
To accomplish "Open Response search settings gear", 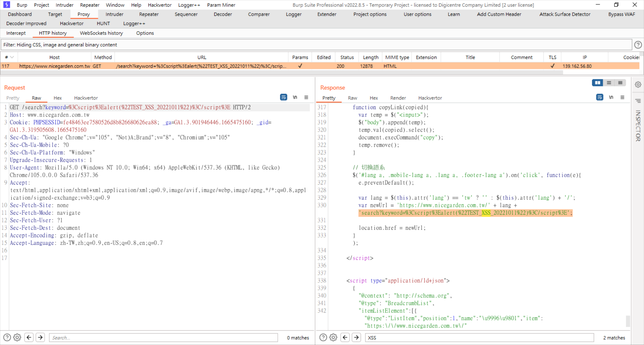I will click(x=333, y=337).
